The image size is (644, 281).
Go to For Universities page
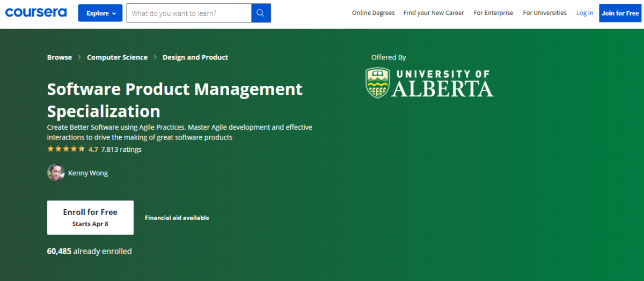coord(545,13)
